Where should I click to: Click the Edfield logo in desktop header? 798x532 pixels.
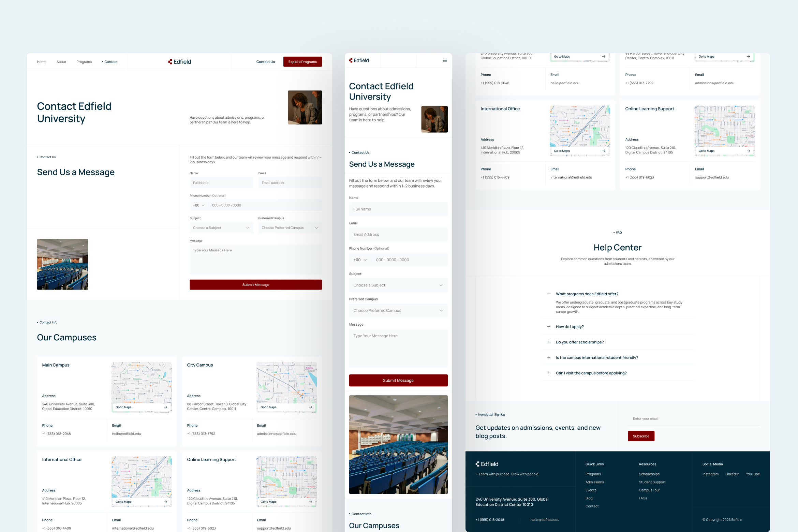pyautogui.click(x=179, y=62)
